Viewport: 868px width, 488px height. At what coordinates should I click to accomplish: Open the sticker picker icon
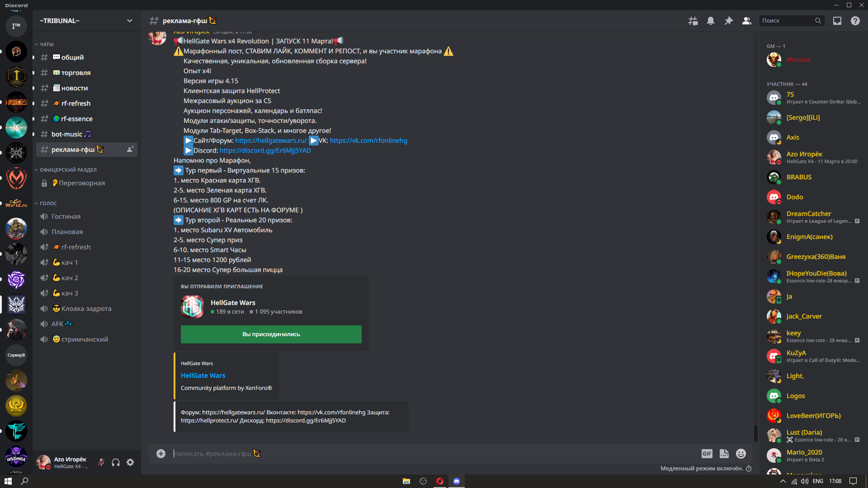click(724, 454)
